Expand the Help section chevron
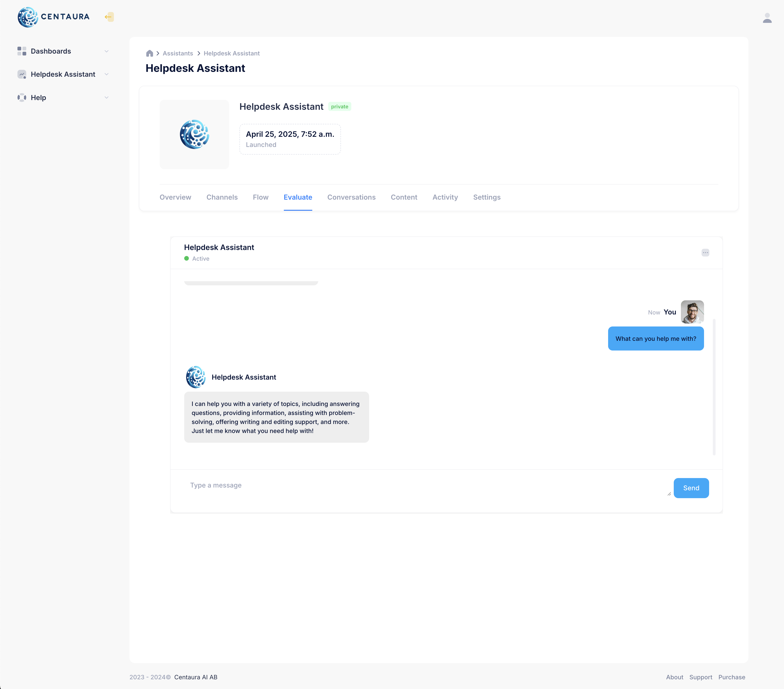 107,97
